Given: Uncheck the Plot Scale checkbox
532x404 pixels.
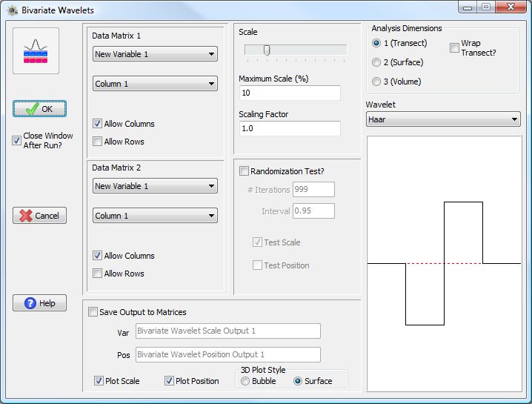Looking at the screenshot, I should pyautogui.click(x=99, y=380).
